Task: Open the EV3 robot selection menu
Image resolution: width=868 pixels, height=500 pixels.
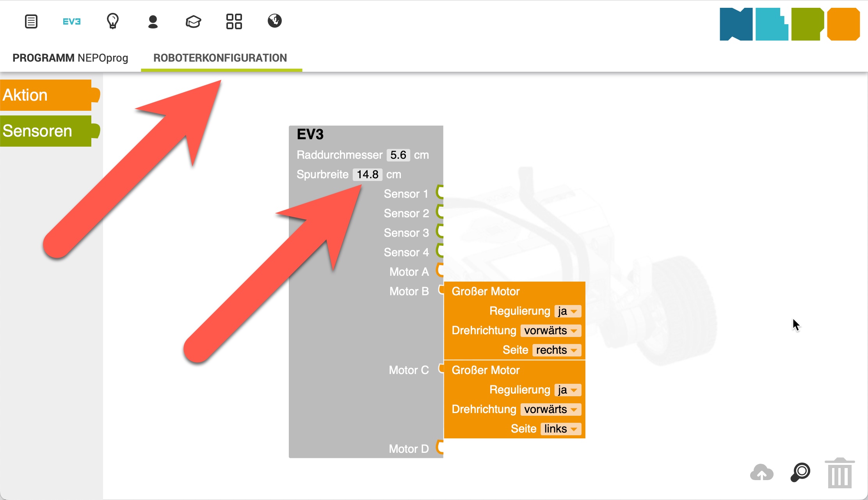Action: click(x=72, y=21)
